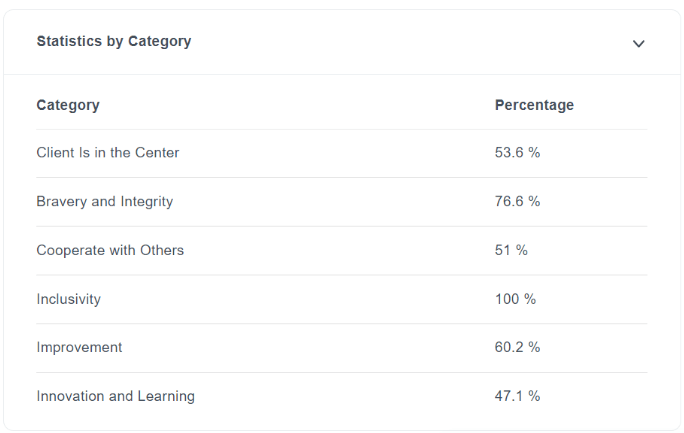Click the Bravery and Integrity category

pos(105,201)
